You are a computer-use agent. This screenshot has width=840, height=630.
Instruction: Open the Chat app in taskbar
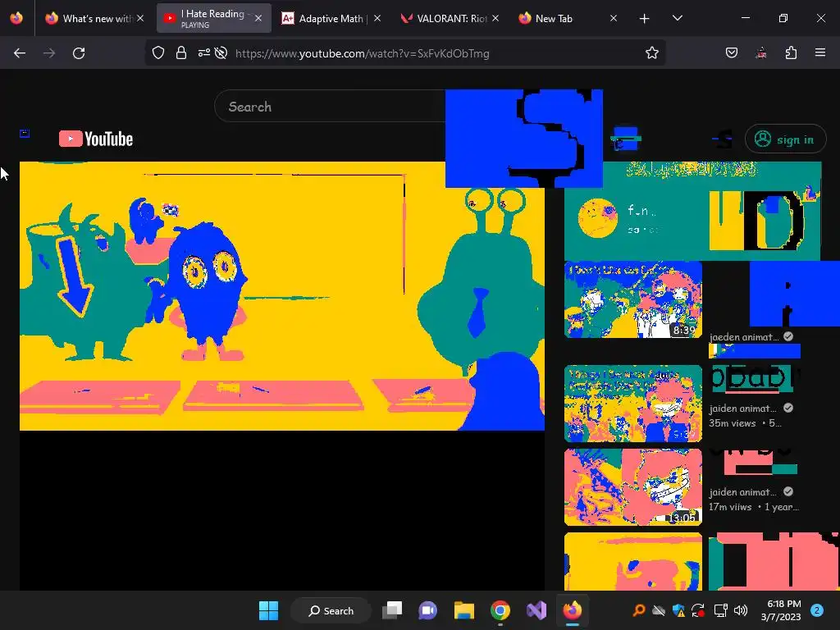click(427, 610)
